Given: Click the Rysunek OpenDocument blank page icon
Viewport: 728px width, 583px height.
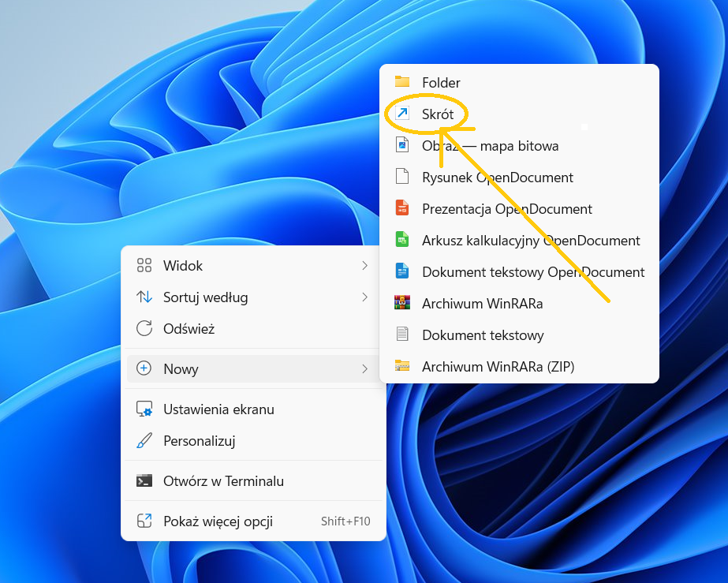Looking at the screenshot, I should [x=402, y=177].
